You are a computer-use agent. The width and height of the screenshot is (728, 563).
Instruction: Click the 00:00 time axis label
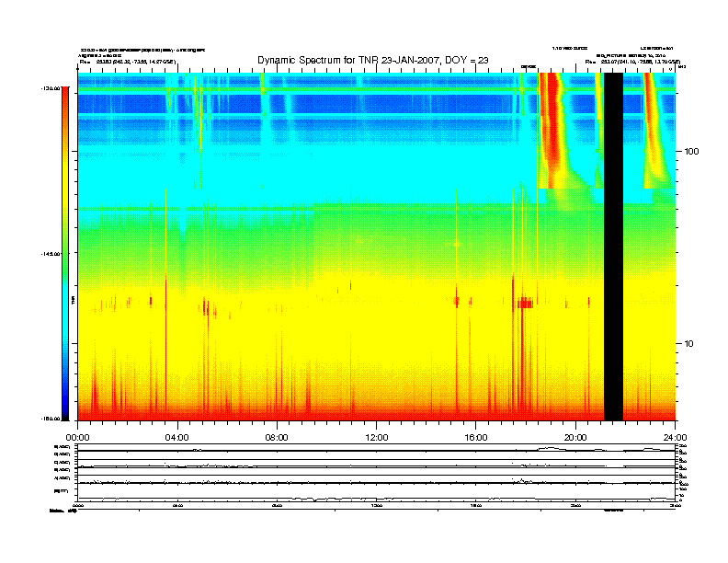point(77,437)
